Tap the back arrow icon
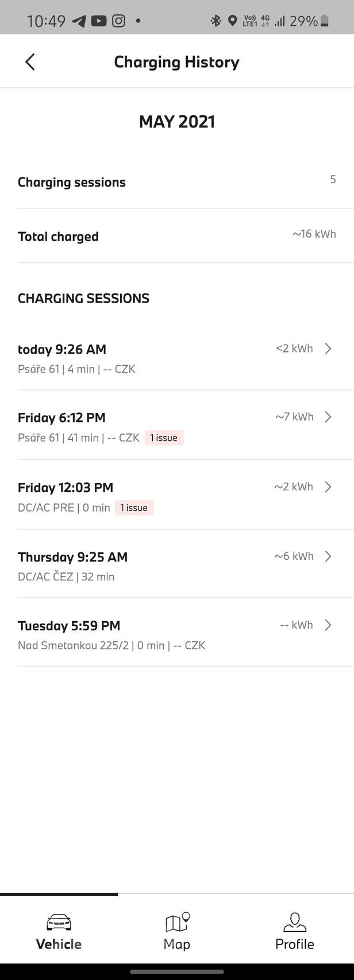 pyautogui.click(x=30, y=62)
